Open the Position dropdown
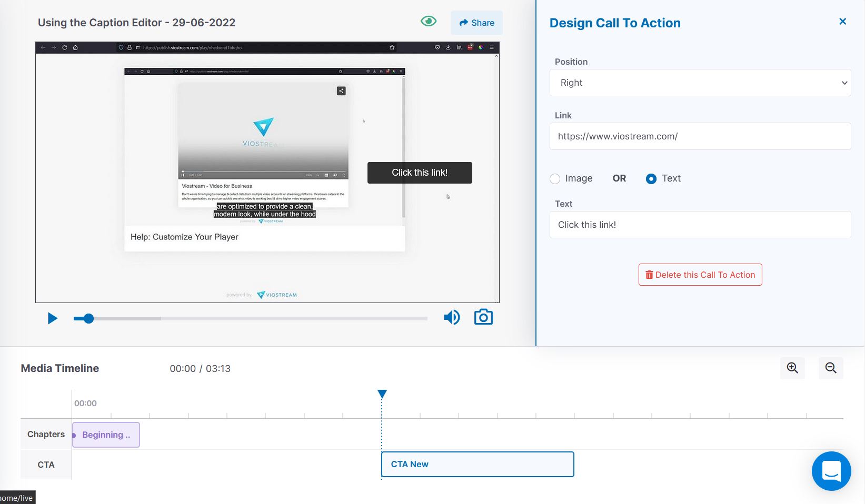 click(700, 83)
